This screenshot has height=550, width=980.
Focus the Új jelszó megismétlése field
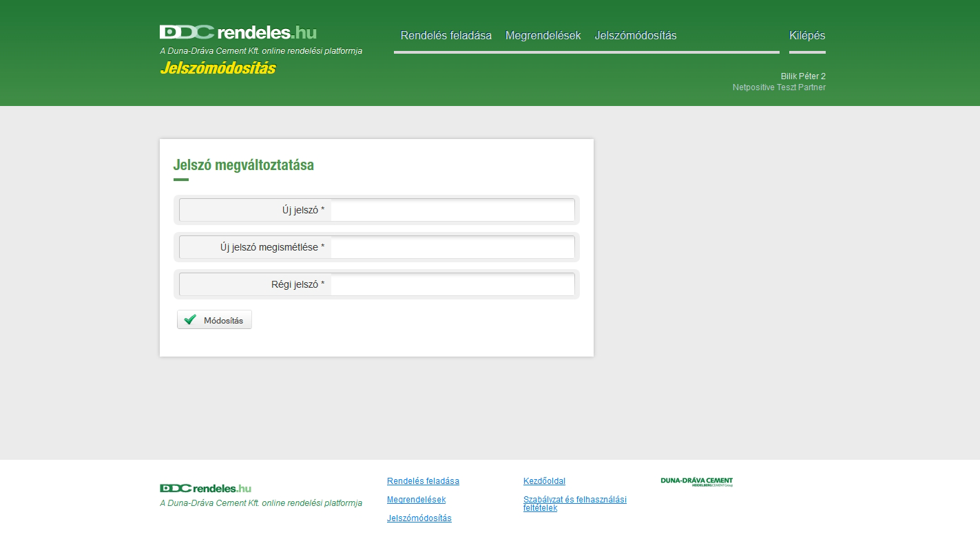pos(452,247)
